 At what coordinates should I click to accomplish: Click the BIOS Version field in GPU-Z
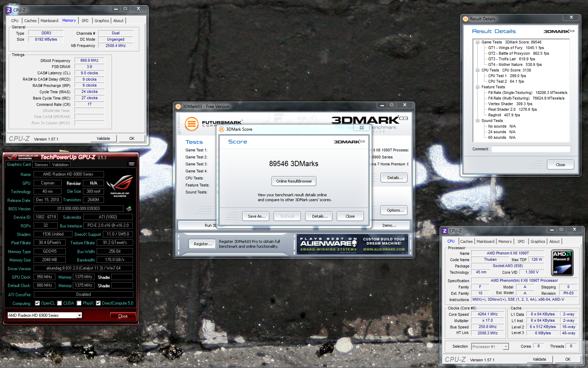tap(78, 209)
